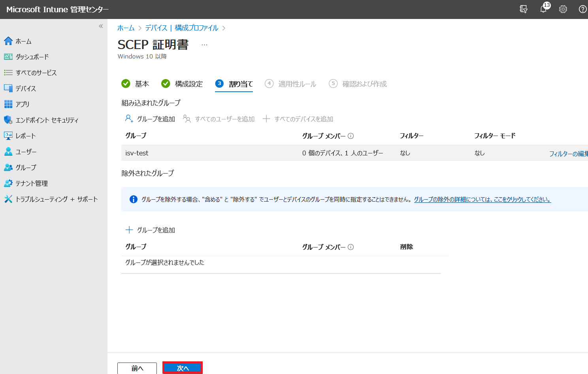Viewport: 588px width, 374px height.
Task: Click the blue info icon in exclusion notice
Action: (x=134, y=199)
